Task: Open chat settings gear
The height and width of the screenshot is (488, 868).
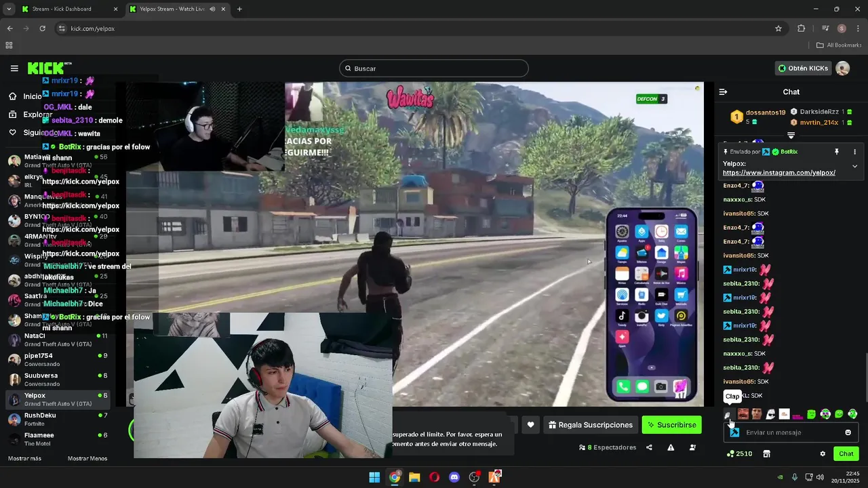Action: point(823,453)
